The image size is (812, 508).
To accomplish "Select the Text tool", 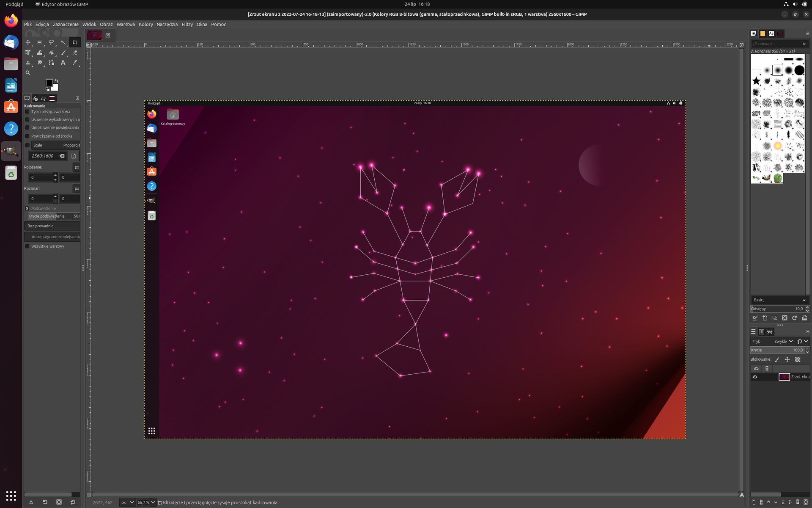I will point(63,63).
